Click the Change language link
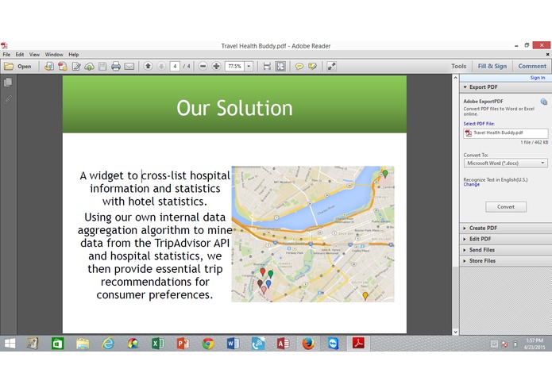This screenshot has width=552, height=392. (x=471, y=185)
